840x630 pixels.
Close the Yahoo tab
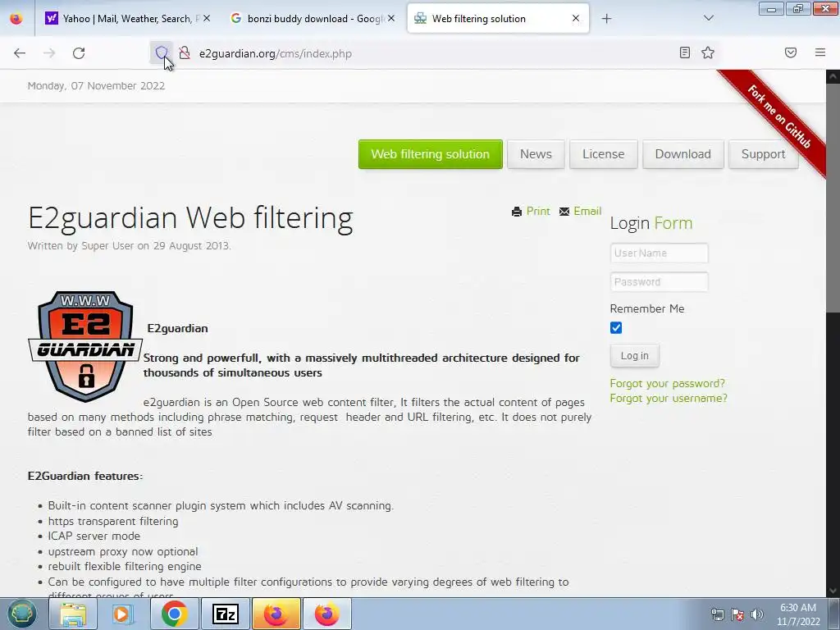(x=207, y=18)
